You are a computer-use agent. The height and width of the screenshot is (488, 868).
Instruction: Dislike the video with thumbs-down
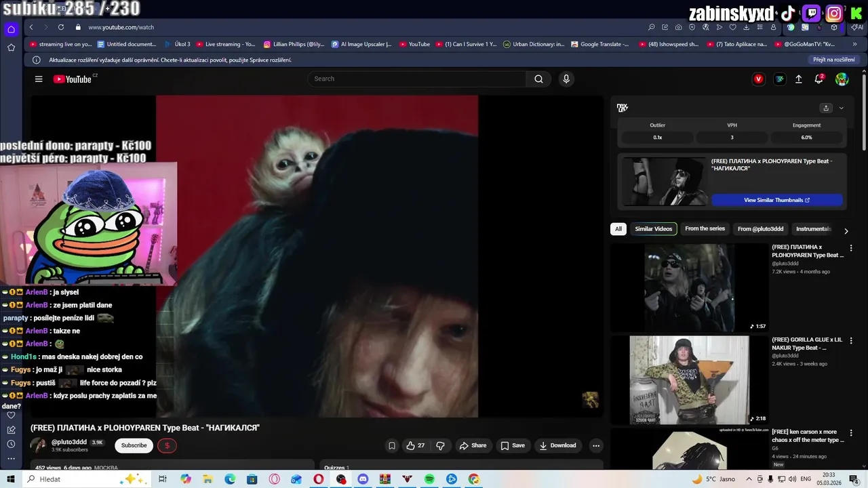click(440, 445)
